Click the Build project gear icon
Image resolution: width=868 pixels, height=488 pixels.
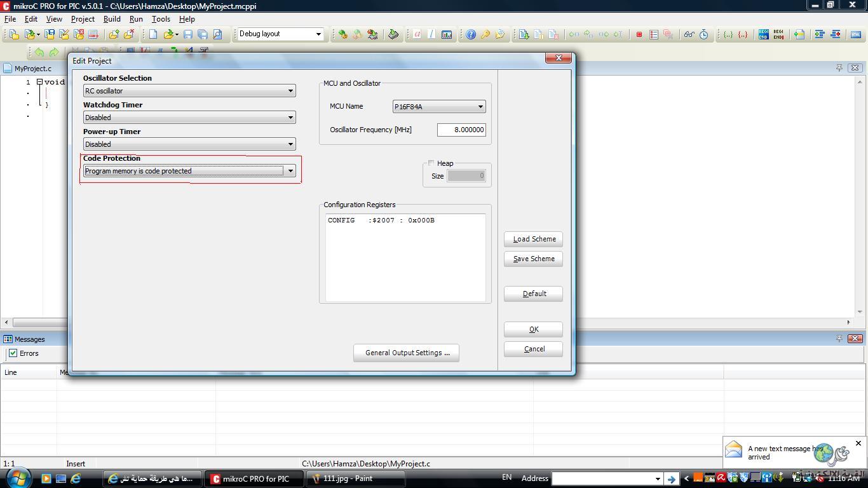coord(342,34)
